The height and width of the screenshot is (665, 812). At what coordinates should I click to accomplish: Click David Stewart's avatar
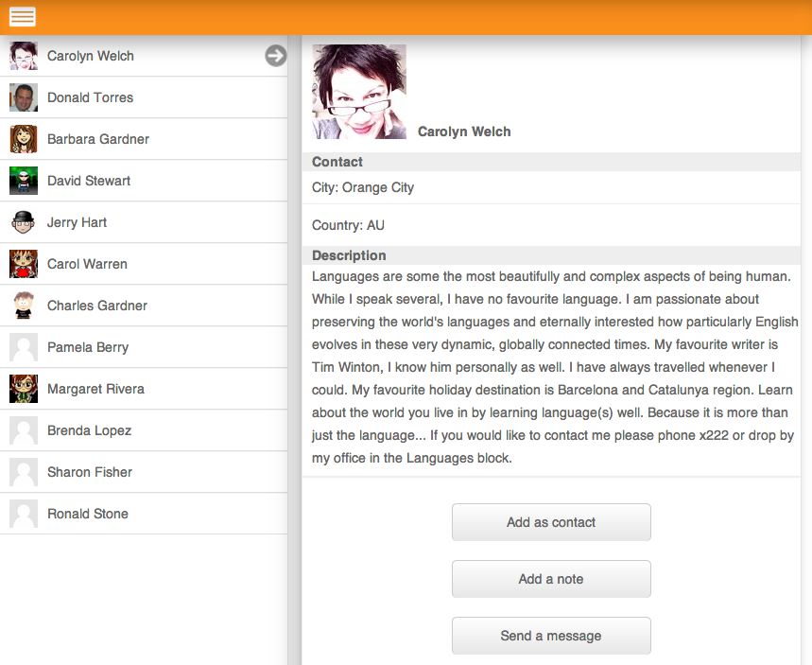click(24, 181)
